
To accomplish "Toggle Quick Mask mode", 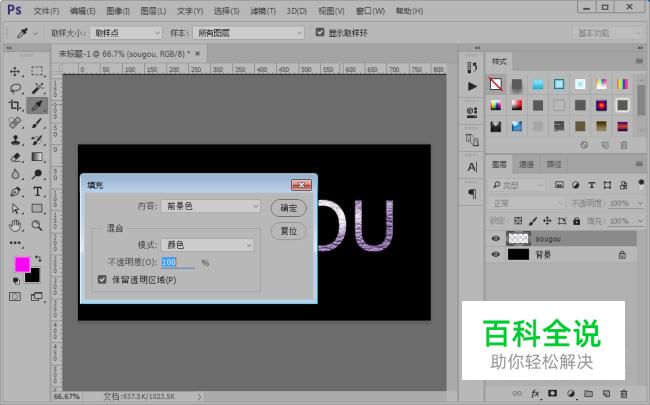I will pyautogui.click(x=15, y=296).
